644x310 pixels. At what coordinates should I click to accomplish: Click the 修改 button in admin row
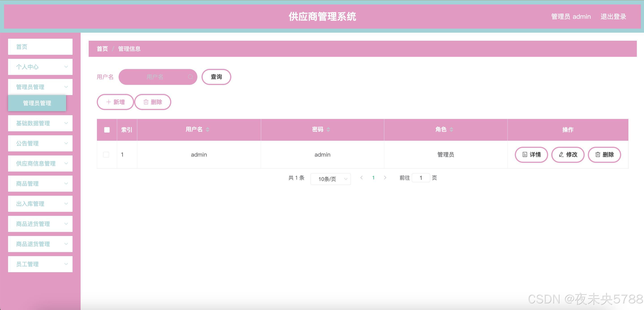(x=568, y=155)
